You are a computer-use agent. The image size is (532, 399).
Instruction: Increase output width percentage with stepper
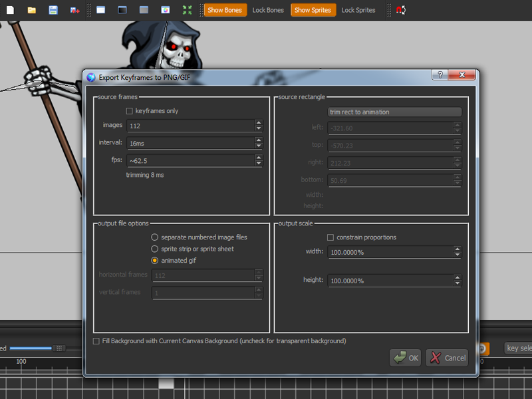456,249
